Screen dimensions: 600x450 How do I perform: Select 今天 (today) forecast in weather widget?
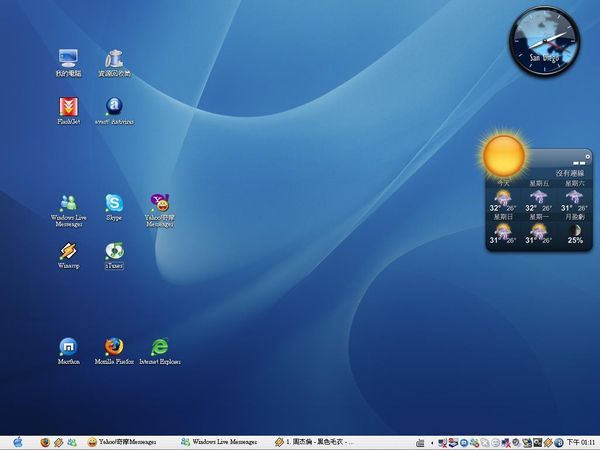click(503, 197)
